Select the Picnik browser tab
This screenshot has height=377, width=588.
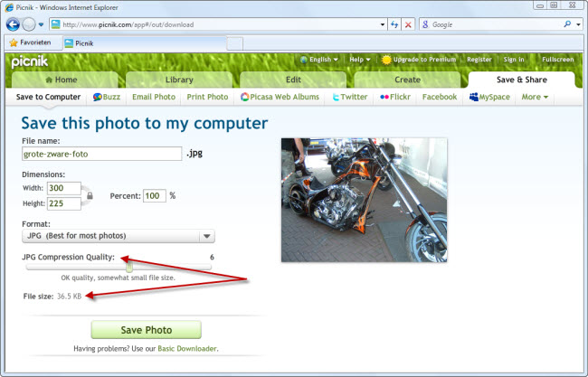coord(145,43)
